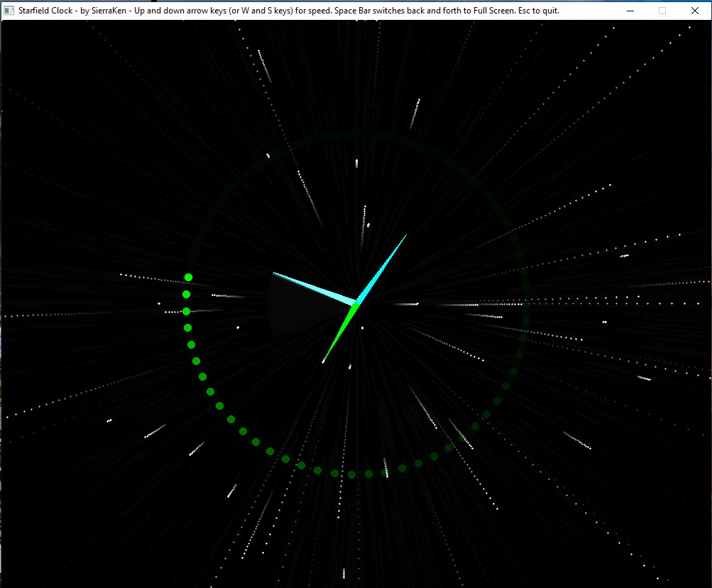Click the grayed-out maximize button
The height and width of the screenshot is (588, 712).
(662, 11)
